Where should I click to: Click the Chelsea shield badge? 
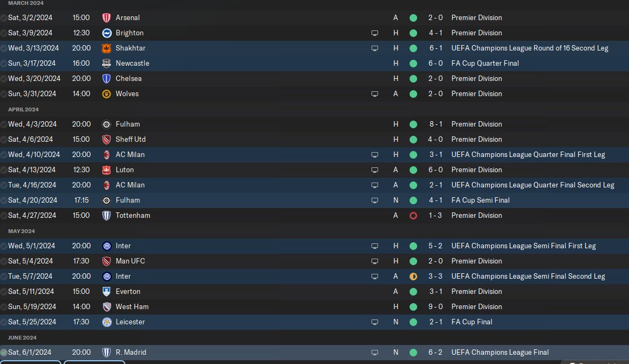pyautogui.click(x=106, y=79)
